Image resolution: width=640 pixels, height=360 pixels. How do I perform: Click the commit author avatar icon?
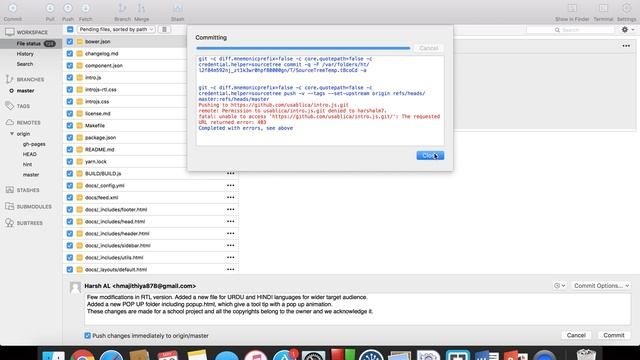click(75, 287)
